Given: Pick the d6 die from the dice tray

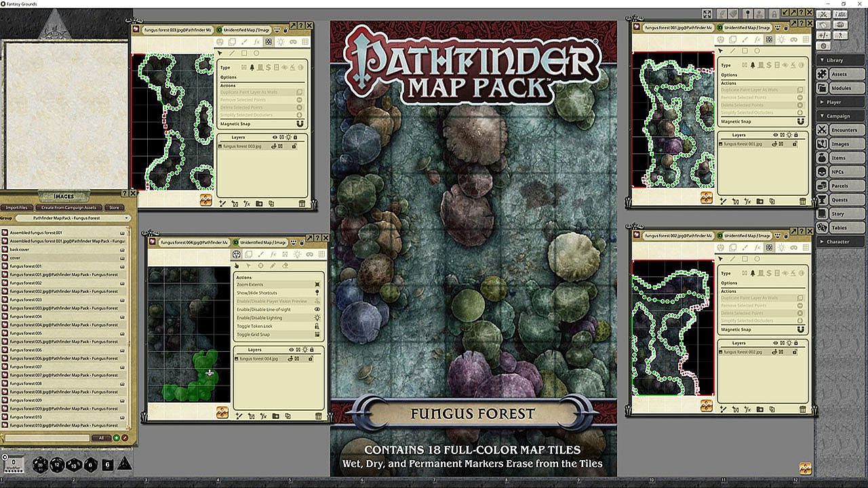Looking at the screenshot, I should (107, 464).
